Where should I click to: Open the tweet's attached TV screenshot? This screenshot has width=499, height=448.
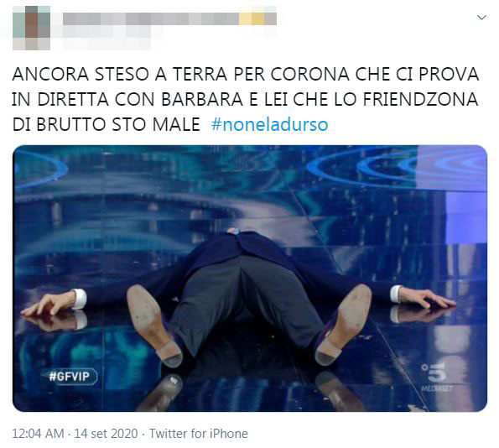click(250, 279)
